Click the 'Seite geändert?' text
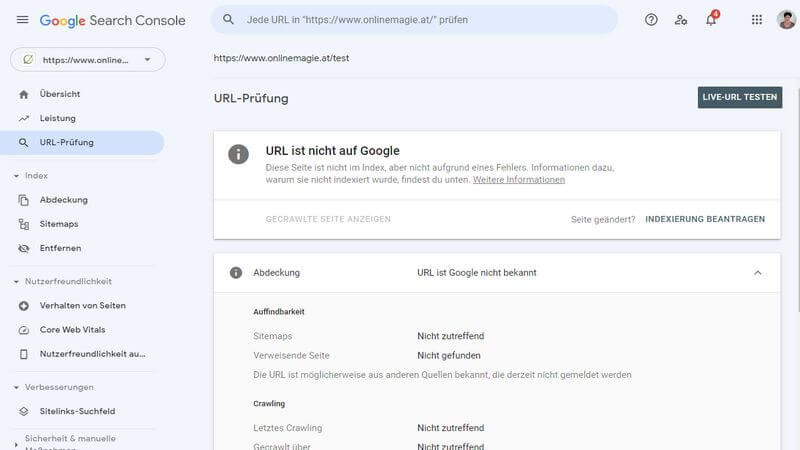Image resolution: width=800 pixels, height=450 pixels. (x=603, y=220)
